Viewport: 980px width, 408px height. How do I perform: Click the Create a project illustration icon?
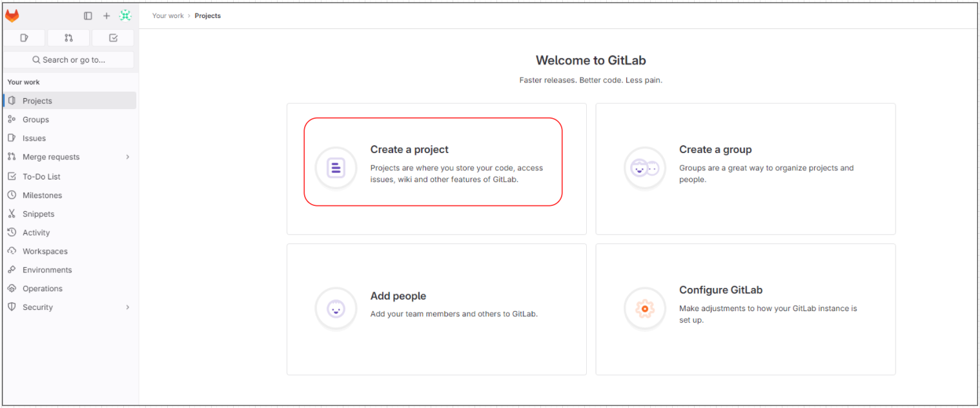tap(336, 168)
